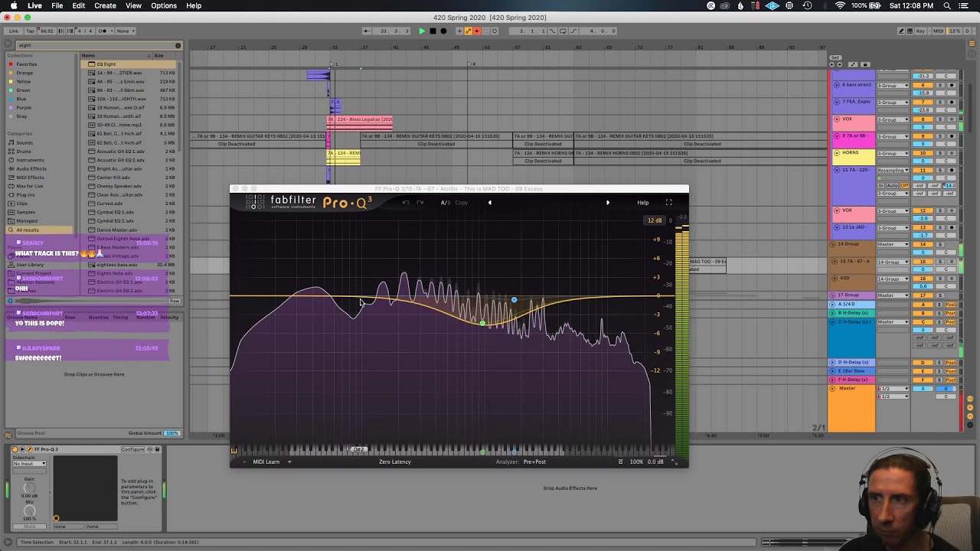
Task: Select the green EQ band node
Action: (482, 324)
